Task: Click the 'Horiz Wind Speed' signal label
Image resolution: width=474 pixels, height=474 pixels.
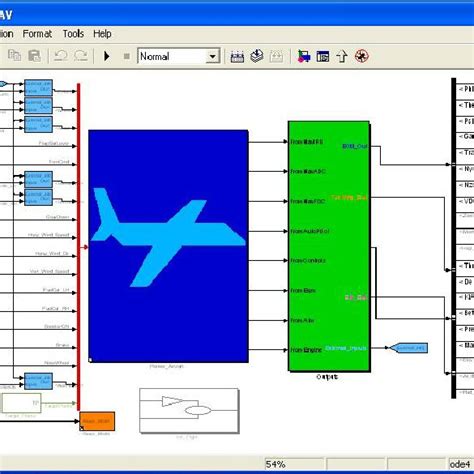Action: [49, 235]
